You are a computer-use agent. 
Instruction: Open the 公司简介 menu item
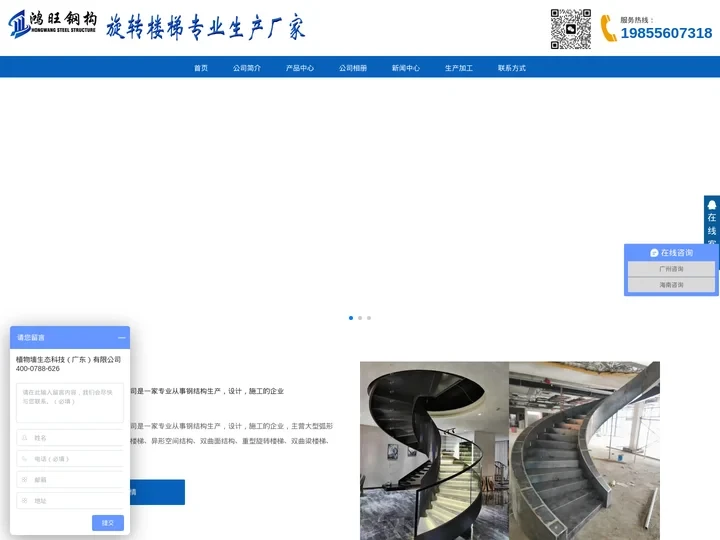[247, 68]
